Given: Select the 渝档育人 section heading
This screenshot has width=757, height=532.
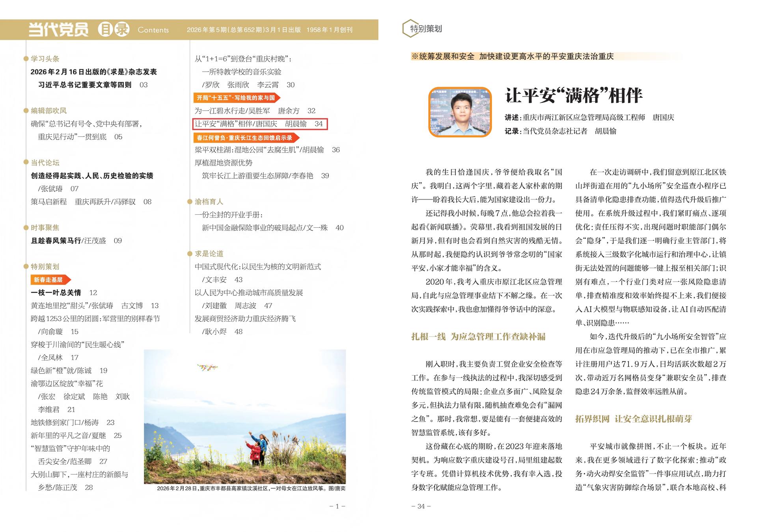Looking at the screenshot, I should pos(209,202).
